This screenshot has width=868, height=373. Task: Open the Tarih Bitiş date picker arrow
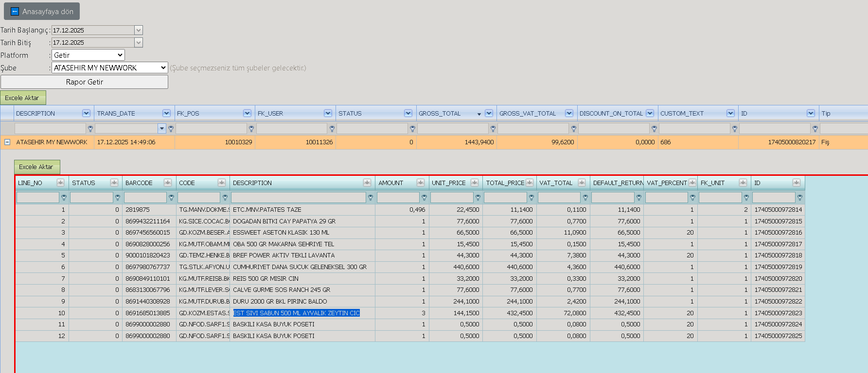click(139, 43)
